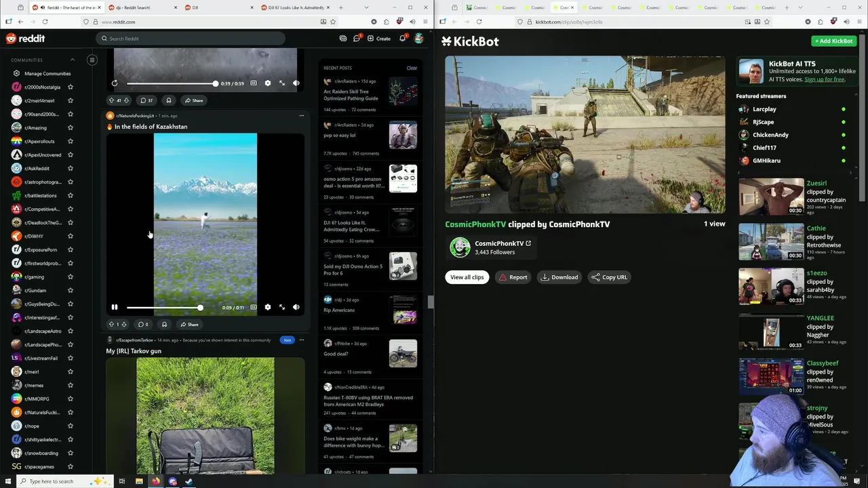
Task: Open the r/Gundam community
Action: pyautogui.click(x=34, y=290)
